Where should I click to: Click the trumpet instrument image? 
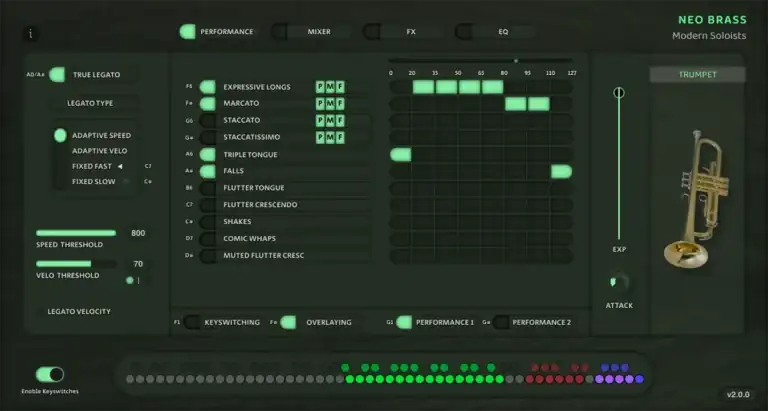click(696, 199)
